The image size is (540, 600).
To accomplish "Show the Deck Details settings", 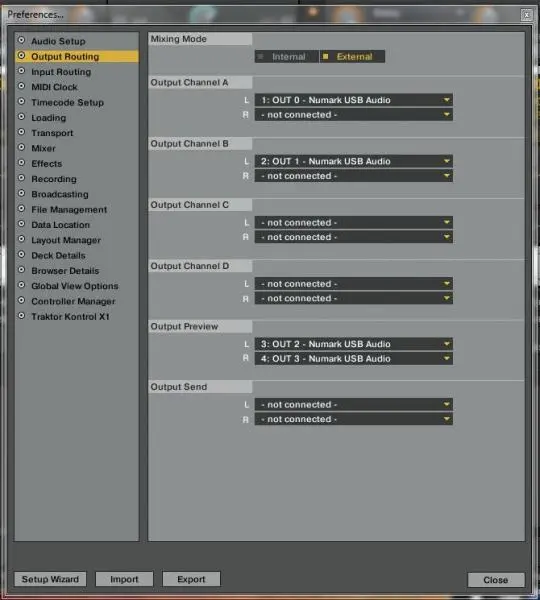I will [58, 255].
